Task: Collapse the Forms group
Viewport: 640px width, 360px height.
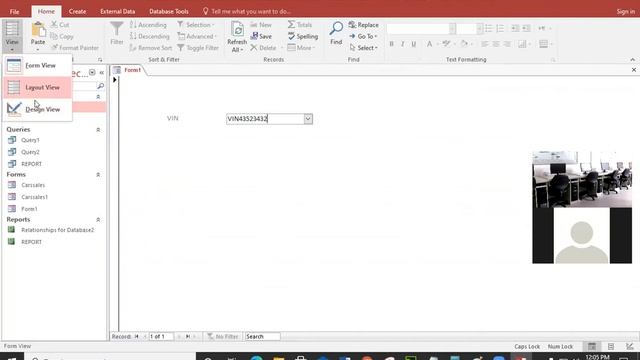Action: (98, 174)
